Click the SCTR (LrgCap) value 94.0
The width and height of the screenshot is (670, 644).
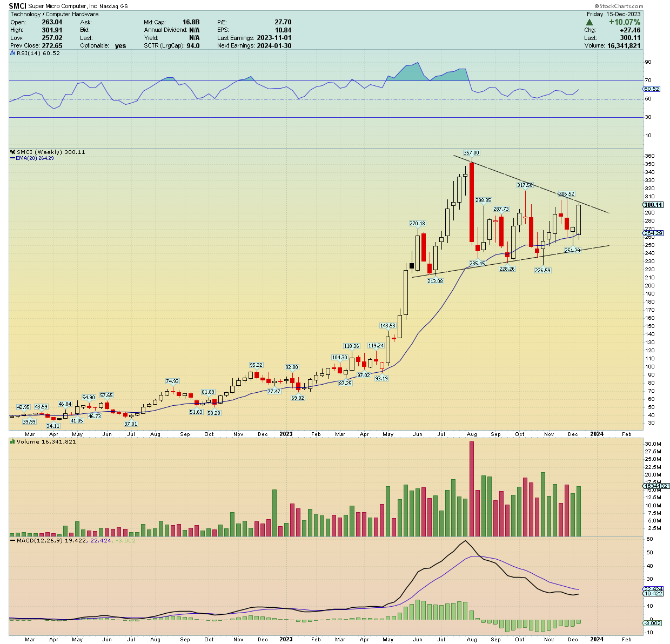click(x=192, y=46)
